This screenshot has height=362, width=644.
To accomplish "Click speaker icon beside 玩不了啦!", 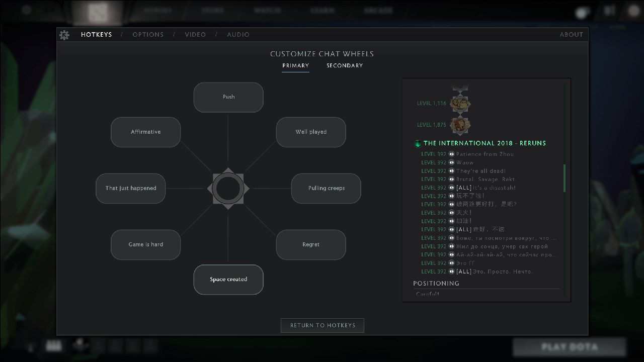I will pyautogui.click(x=451, y=196).
